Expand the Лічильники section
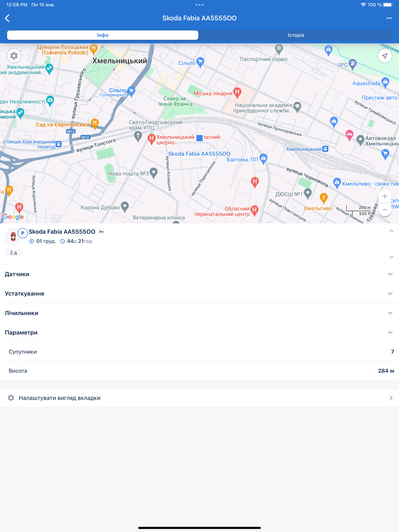The width and height of the screenshot is (399, 532). pyautogui.click(x=199, y=313)
